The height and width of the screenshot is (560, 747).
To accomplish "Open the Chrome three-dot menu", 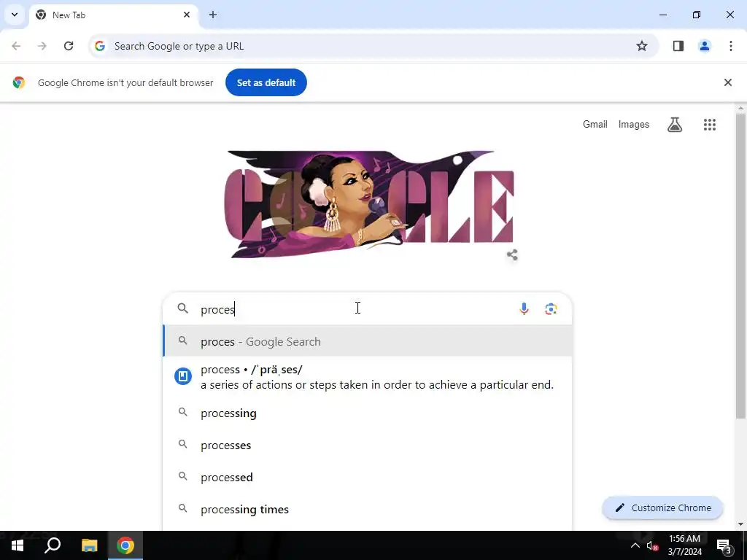I will pyautogui.click(x=730, y=46).
